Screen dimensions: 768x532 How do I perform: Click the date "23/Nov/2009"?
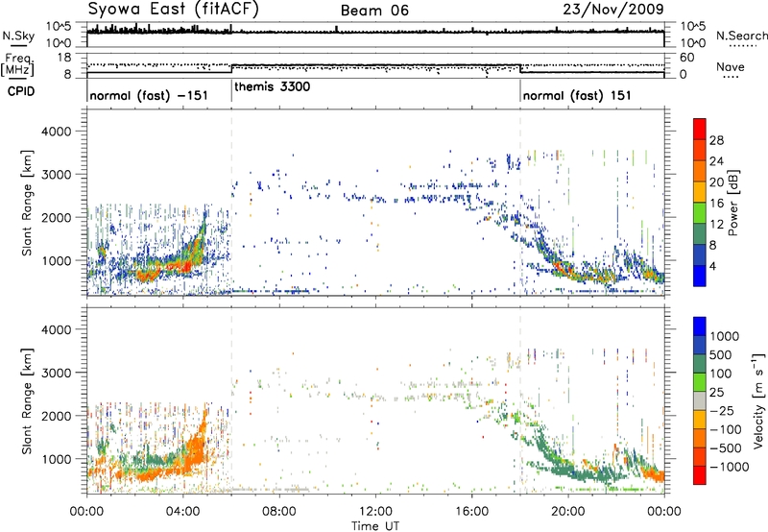coord(613,9)
